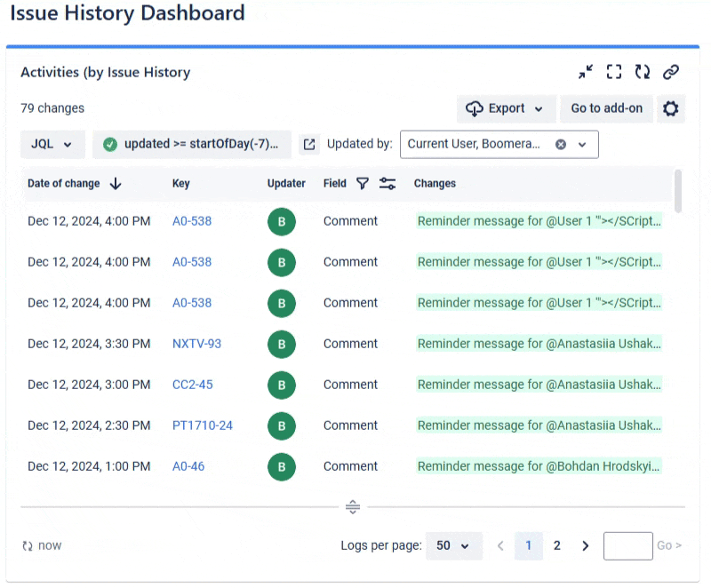The width and height of the screenshot is (711, 588).
Task: Change Logs per page 50 dropdown
Action: click(453, 545)
